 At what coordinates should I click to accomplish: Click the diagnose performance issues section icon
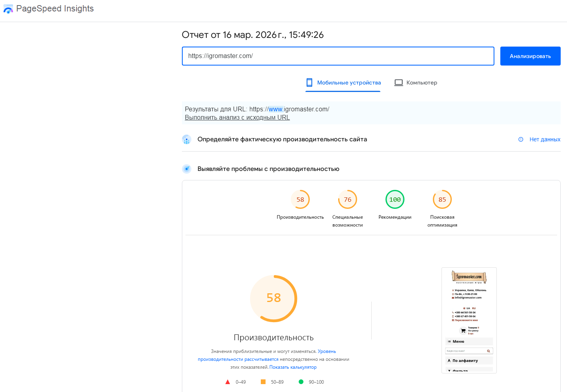pyautogui.click(x=187, y=169)
